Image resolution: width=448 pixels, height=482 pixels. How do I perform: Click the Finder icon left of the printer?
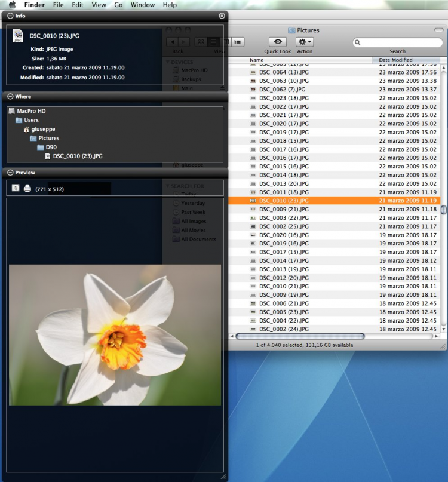click(16, 188)
